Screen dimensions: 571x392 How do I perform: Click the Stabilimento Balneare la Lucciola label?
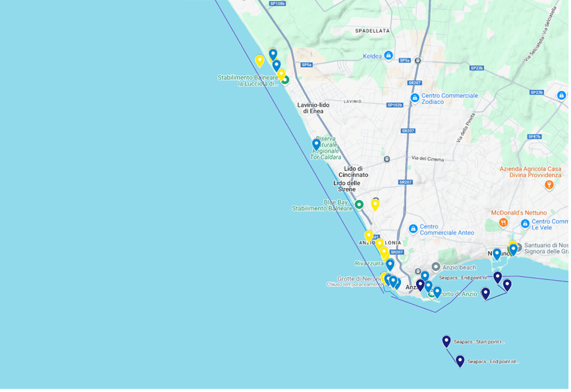(247, 81)
